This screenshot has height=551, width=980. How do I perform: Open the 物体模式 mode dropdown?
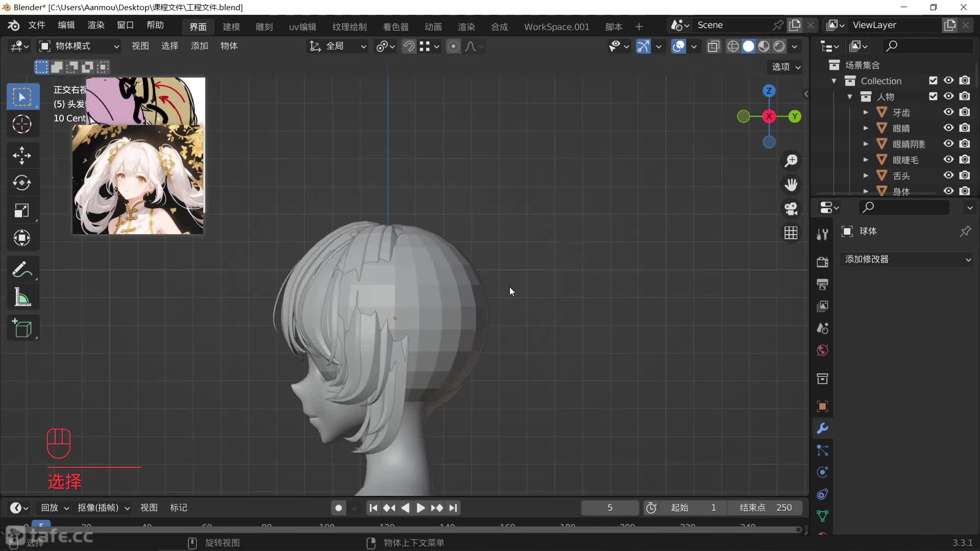(x=80, y=46)
